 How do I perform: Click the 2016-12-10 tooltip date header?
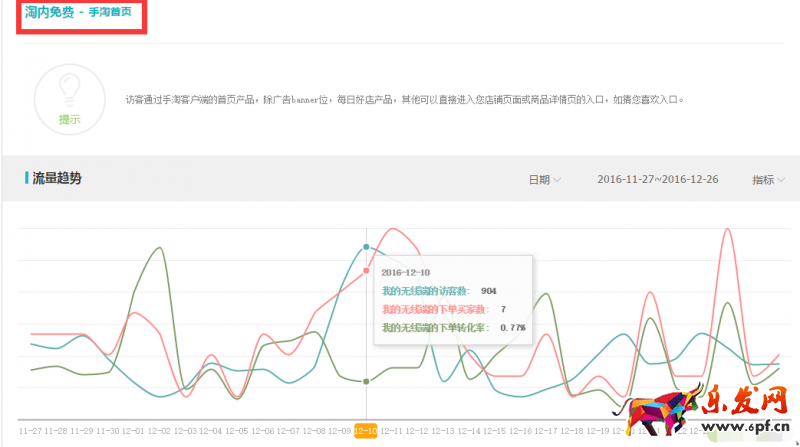[x=406, y=271]
